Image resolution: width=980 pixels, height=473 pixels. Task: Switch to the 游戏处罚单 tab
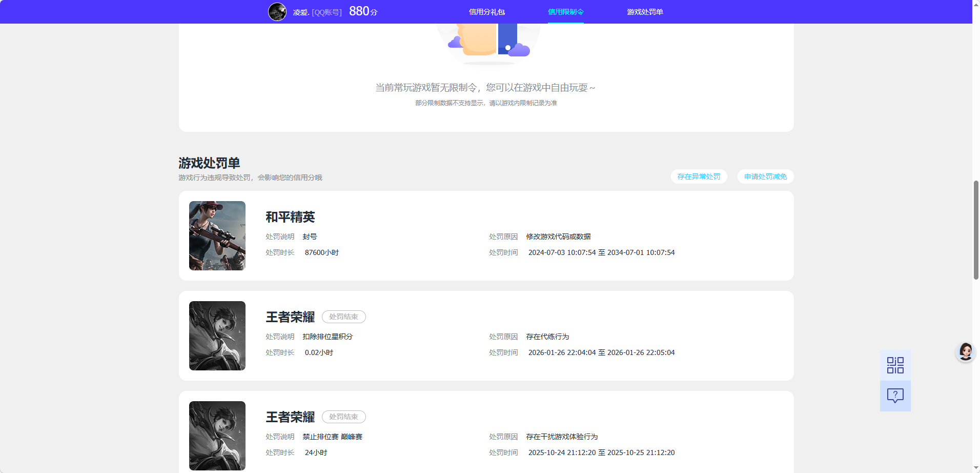click(x=644, y=11)
